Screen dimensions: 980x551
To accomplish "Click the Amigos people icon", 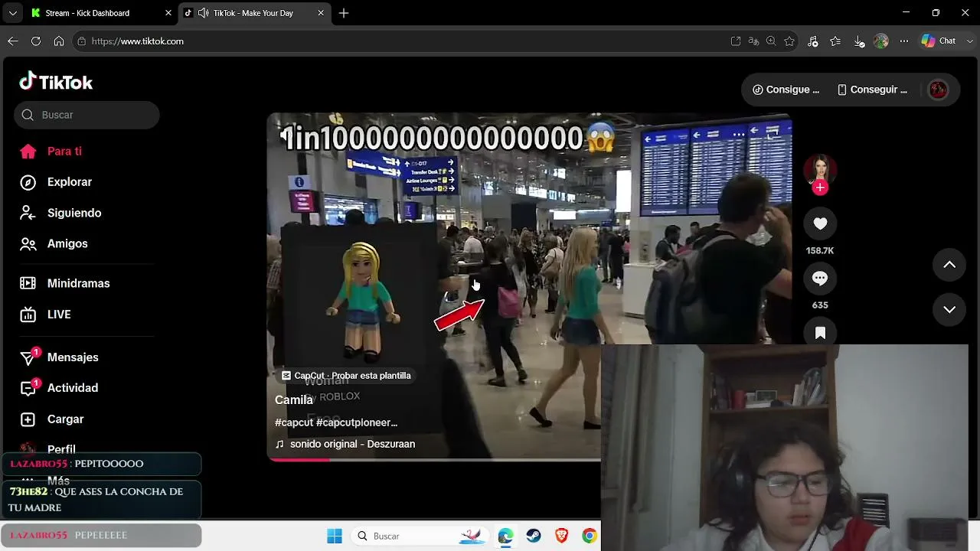I will click(x=28, y=243).
